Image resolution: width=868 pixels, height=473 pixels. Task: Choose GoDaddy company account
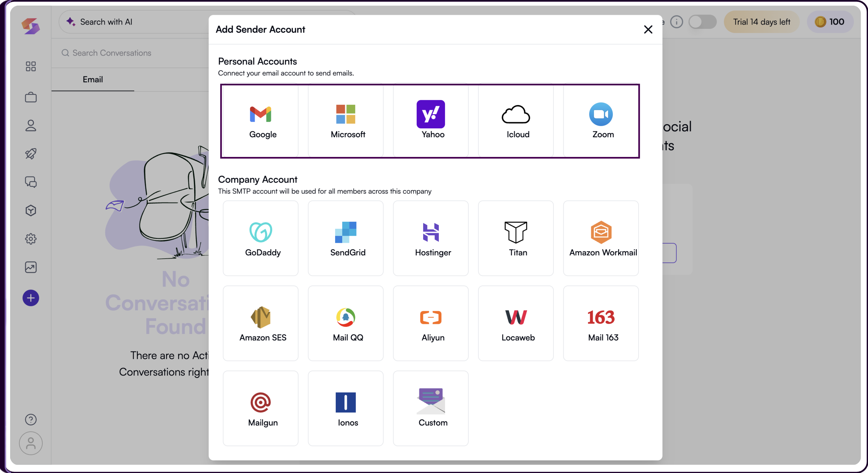coord(260,238)
